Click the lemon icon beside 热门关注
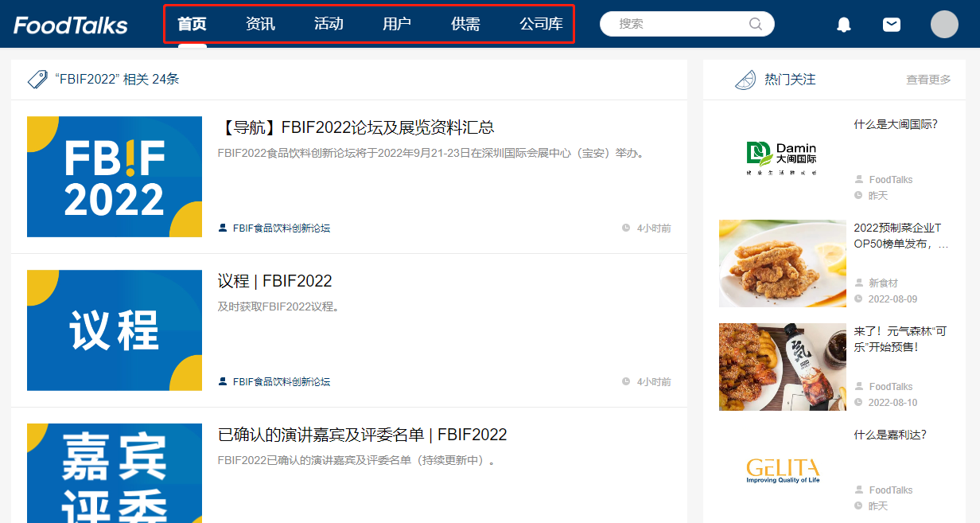This screenshot has width=980, height=523. pyautogui.click(x=745, y=80)
